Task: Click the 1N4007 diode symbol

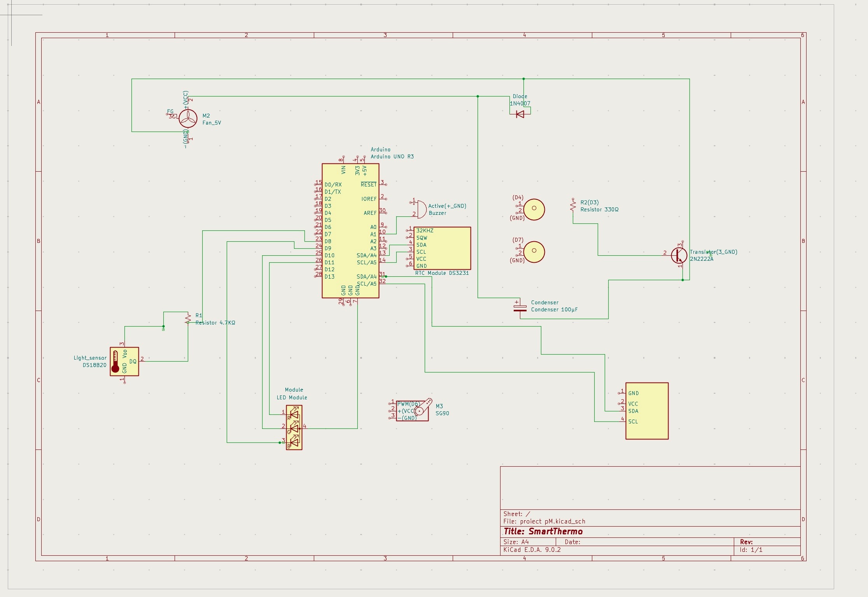Action: (x=520, y=114)
